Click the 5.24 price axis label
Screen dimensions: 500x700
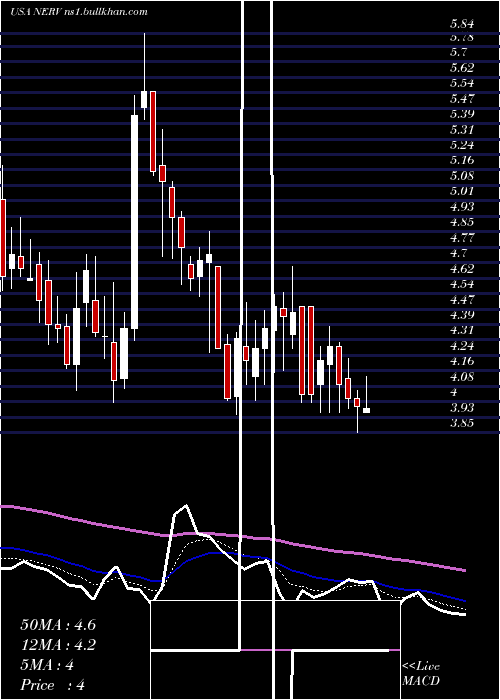(x=462, y=145)
